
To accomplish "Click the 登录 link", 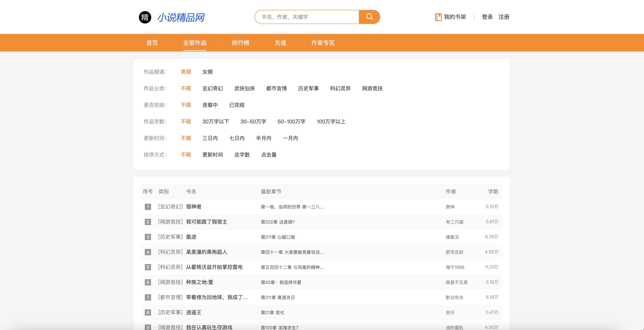I will tap(487, 17).
